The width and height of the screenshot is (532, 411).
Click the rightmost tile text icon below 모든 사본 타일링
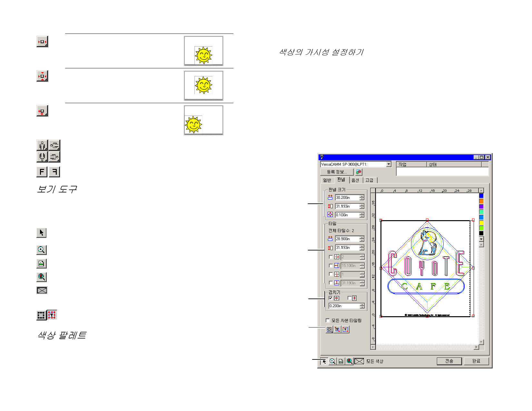pos(345,329)
